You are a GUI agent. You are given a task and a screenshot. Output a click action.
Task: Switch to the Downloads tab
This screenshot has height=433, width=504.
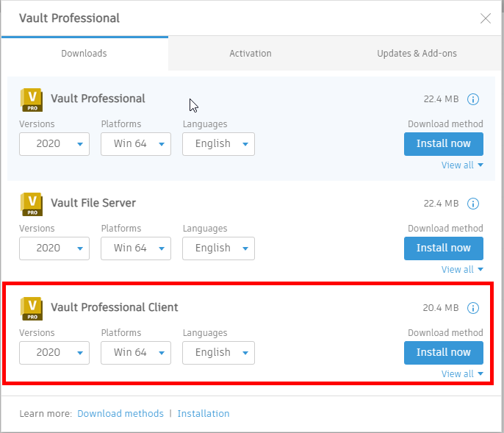(84, 54)
